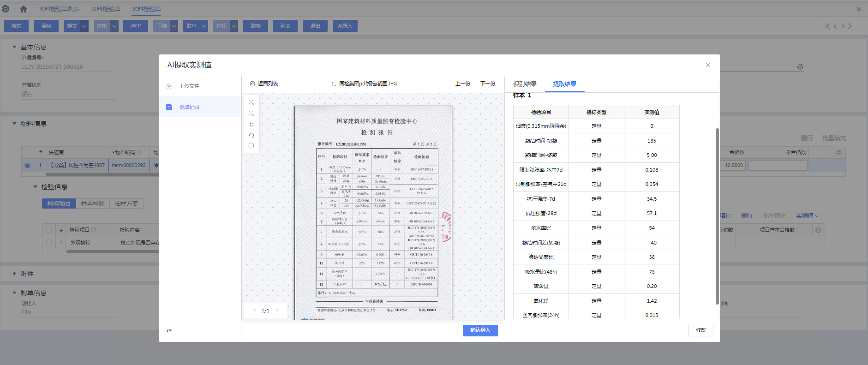
Task: Rotate the report image clockwise
Action: tap(251, 146)
